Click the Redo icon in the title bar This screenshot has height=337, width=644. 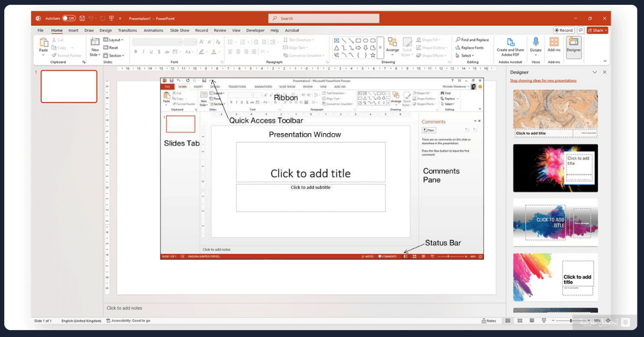tap(101, 18)
